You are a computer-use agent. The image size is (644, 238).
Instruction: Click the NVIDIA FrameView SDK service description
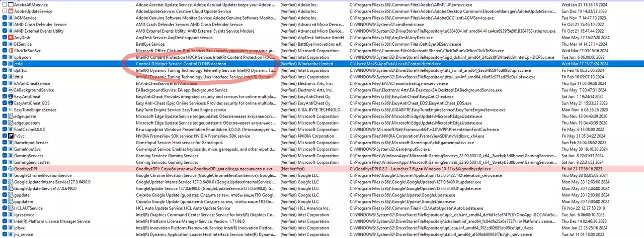193,136
